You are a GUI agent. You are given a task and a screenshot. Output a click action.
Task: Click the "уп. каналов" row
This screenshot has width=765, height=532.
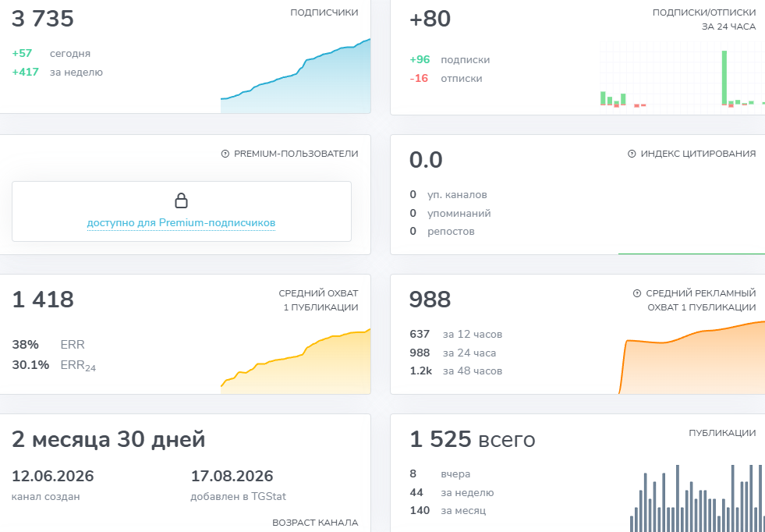[448, 195]
